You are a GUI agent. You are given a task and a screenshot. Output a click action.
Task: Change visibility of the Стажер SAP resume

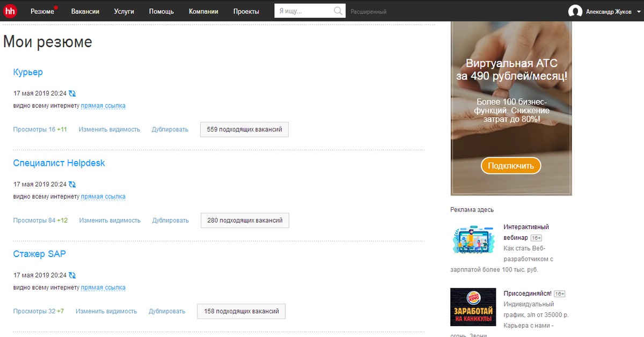[x=106, y=311]
